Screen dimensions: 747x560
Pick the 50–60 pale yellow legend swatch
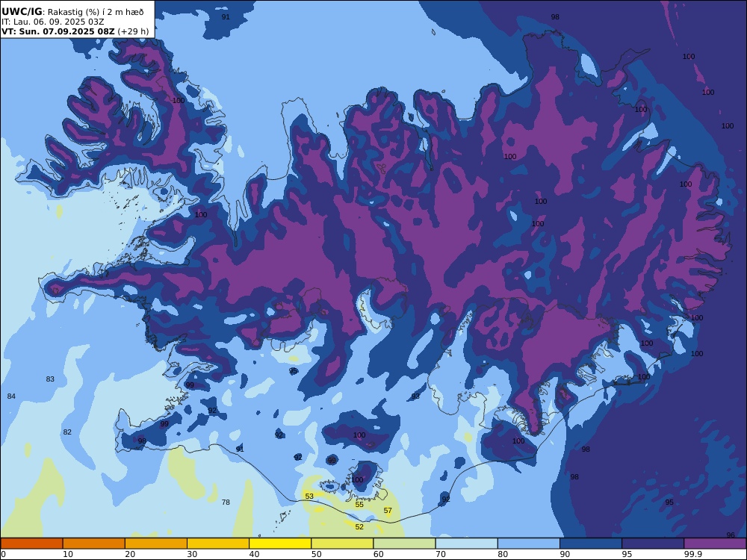342,544
